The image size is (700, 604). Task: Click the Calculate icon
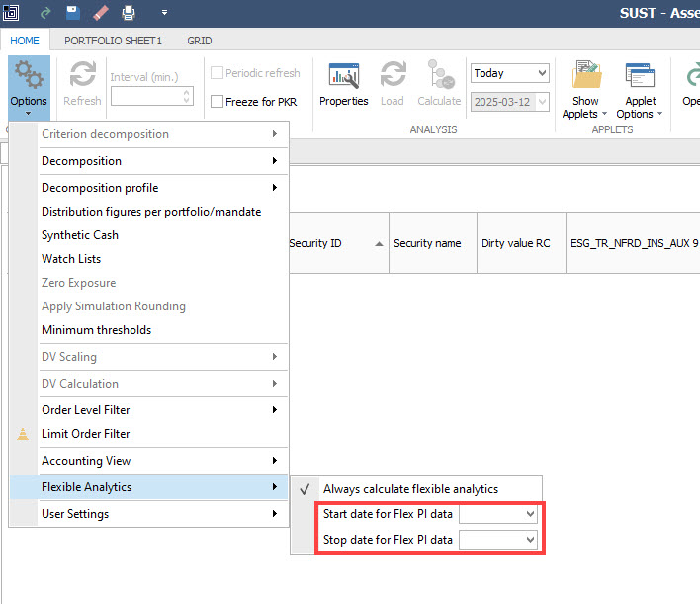(441, 74)
